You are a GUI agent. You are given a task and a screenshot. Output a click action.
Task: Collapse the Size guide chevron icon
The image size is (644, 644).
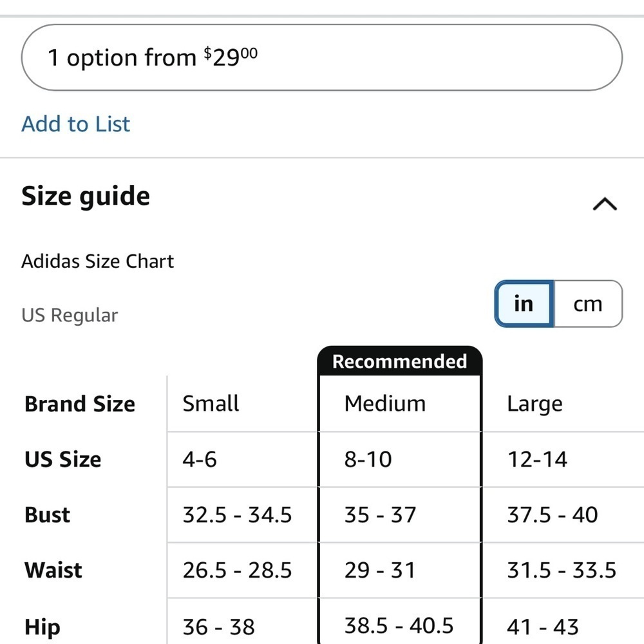605,204
